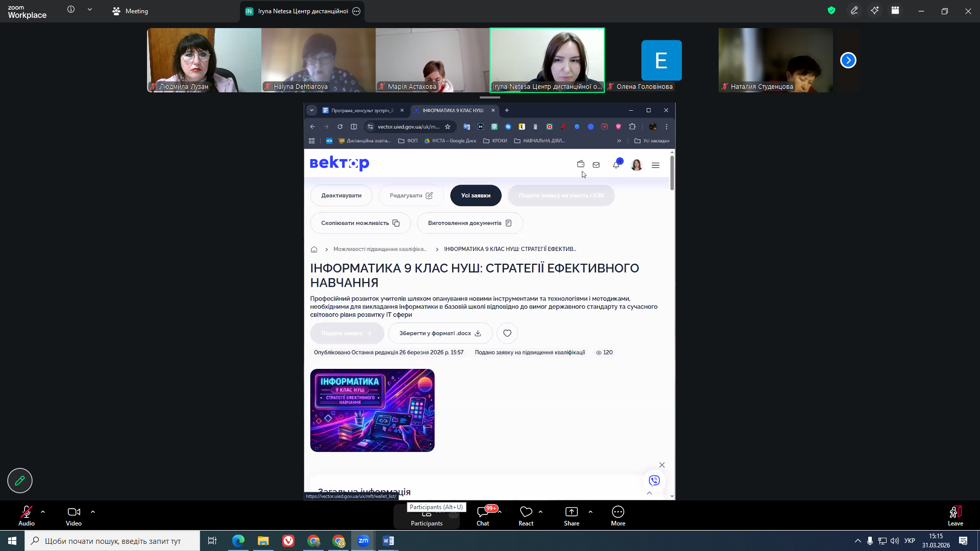Screen dimensions: 980x551
Task: Expand the Video options caret
Action: [93, 511]
